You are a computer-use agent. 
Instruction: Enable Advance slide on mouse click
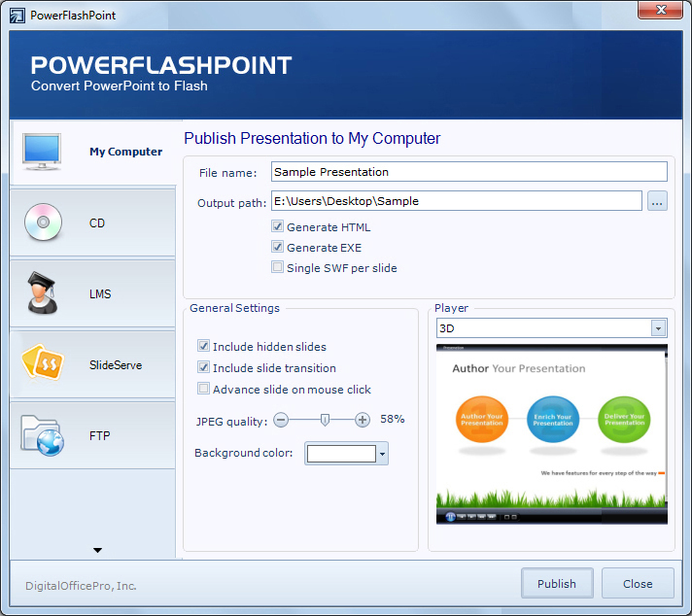point(204,390)
